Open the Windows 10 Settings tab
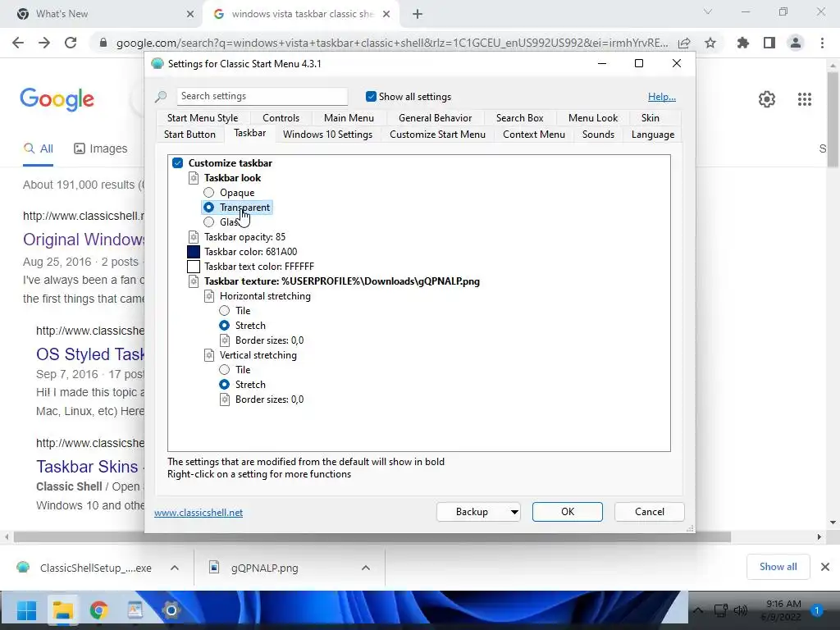 (327, 135)
